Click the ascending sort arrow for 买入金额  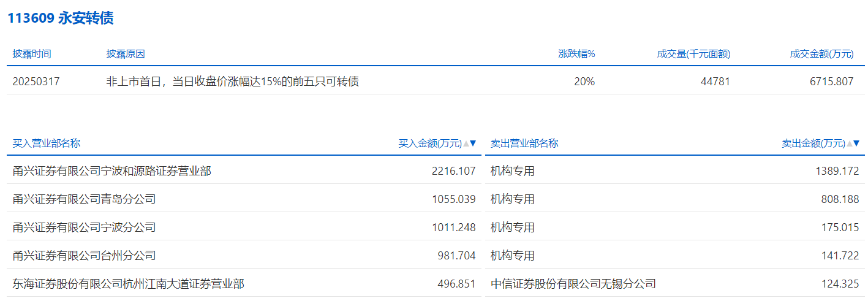click(466, 143)
